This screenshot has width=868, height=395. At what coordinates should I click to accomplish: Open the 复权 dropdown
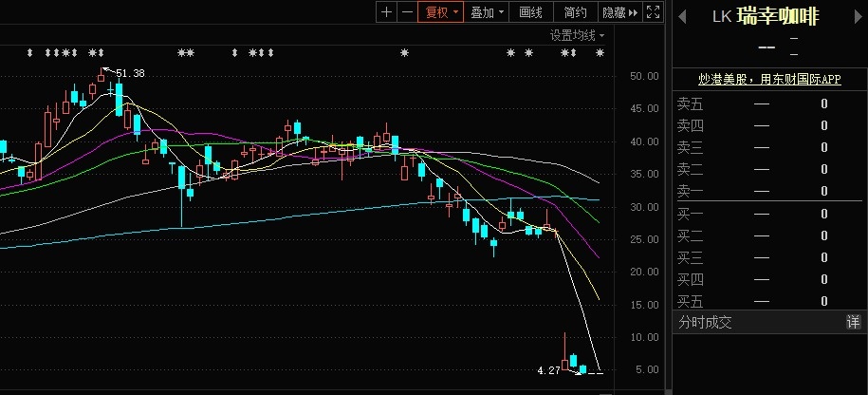(x=441, y=12)
